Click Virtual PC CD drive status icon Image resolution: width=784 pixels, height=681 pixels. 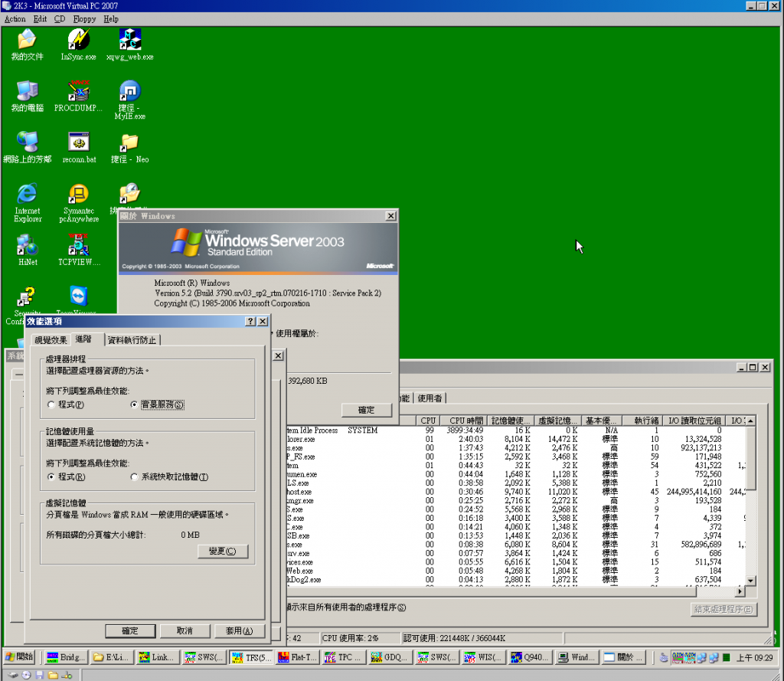(x=26, y=675)
